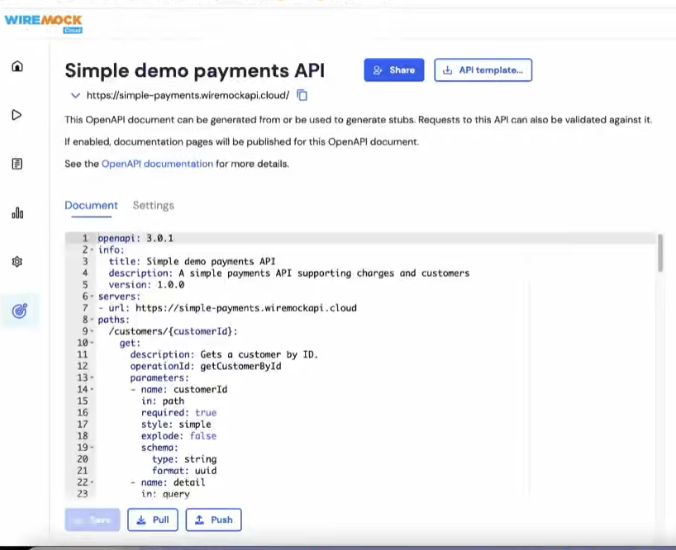Click the server url line in editor
Viewport: 676px width, 550px height.
[228, 308]
